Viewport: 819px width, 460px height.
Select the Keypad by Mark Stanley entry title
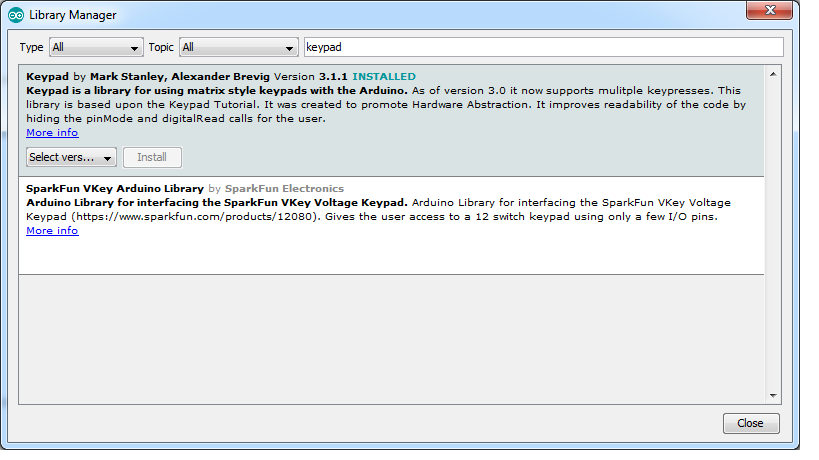[x=148, y=77]
